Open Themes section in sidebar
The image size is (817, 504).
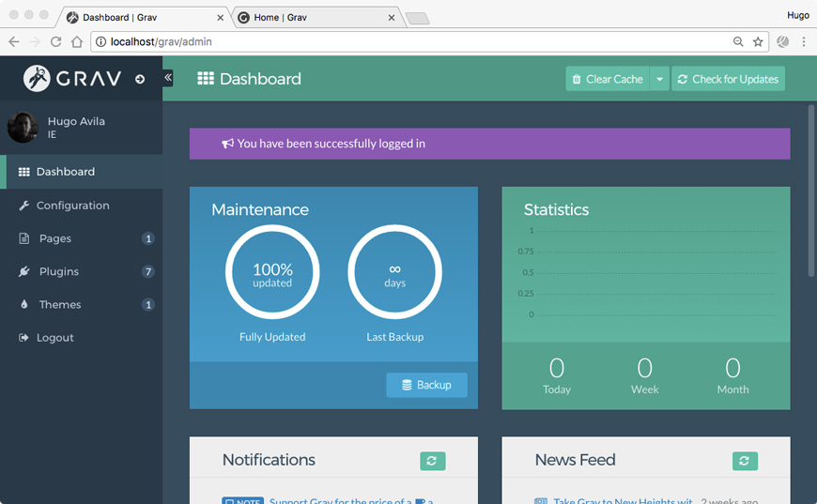[60, 304]
